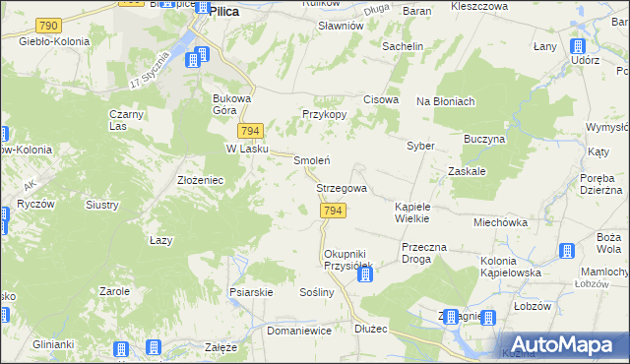Select the Długa street label
The image size is (630, 364).
376,10
